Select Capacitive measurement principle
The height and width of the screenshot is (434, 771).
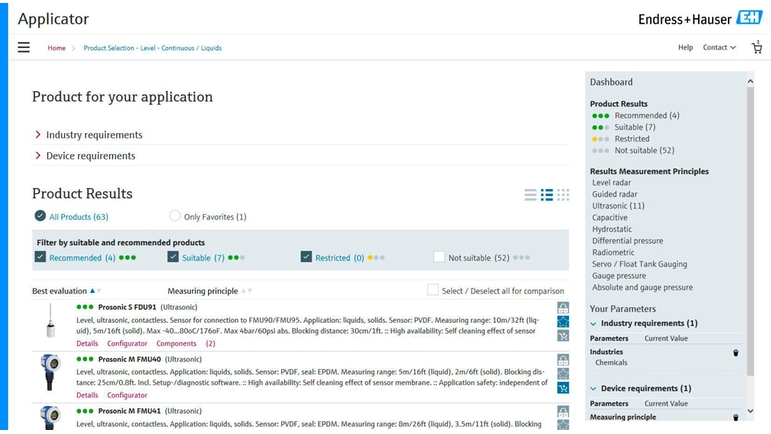click(610, 218)
